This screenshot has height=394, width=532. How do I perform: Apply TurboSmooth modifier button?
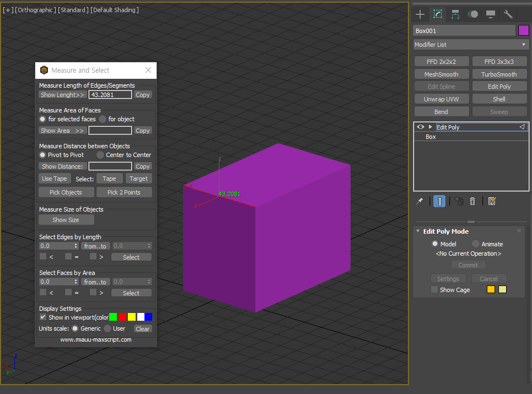tap(499, 74)
